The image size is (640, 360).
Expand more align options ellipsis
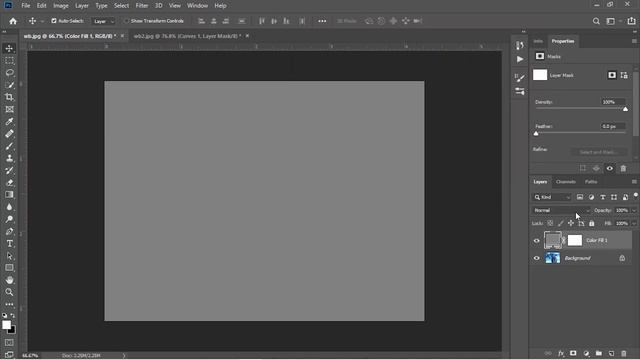pos(322,21)
